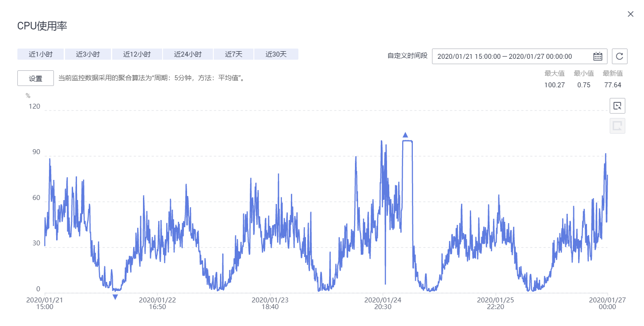Click the 2020/01/25 22:20 axis label
644x326 pixels.
point(495,303)
